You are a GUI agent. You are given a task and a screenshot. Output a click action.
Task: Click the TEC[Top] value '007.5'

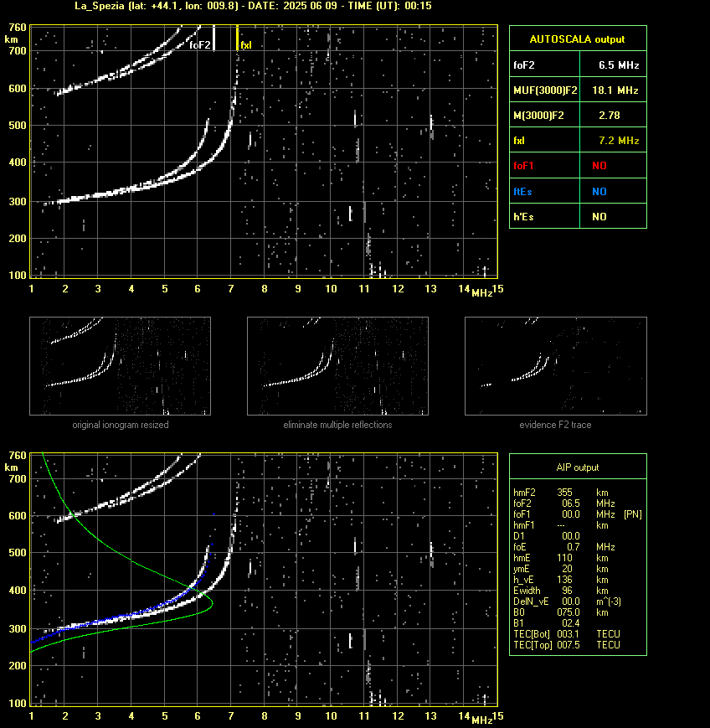[569, 645]
